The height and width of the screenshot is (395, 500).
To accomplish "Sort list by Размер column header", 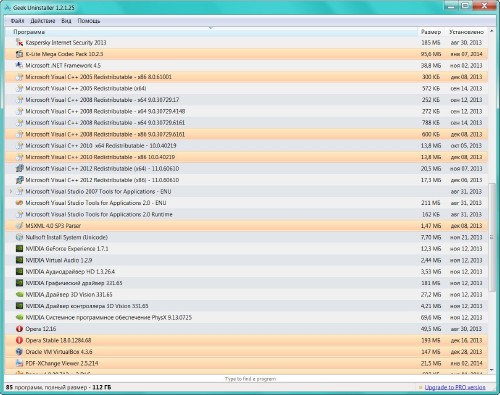I will click(x=431, y=32).
